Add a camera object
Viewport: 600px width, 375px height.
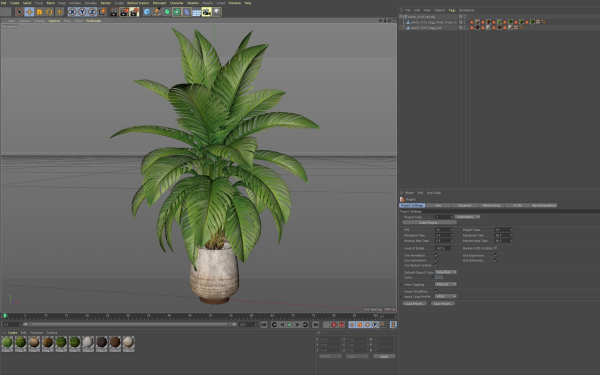[207, 12]
